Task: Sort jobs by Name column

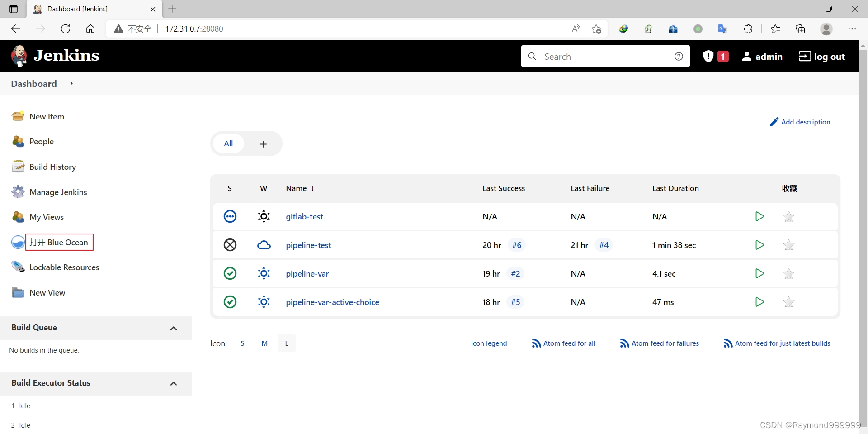Action: [x=300, y=188]
